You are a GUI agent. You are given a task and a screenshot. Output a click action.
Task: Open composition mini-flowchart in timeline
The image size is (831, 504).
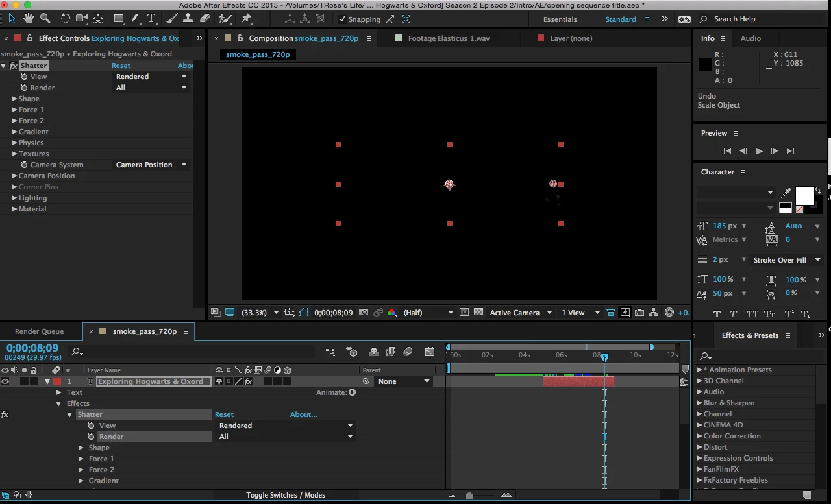tap(330, 352)
